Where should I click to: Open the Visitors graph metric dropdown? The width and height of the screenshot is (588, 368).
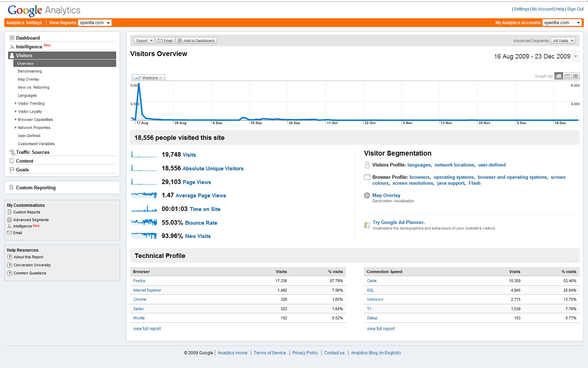point(149,78)
